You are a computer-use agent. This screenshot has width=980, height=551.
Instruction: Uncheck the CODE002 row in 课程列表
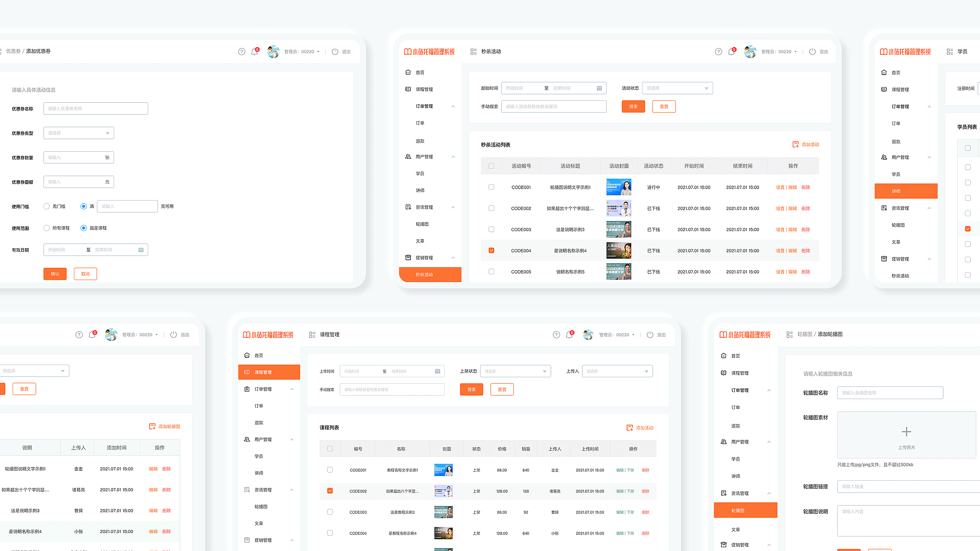[x=330, y=491]
